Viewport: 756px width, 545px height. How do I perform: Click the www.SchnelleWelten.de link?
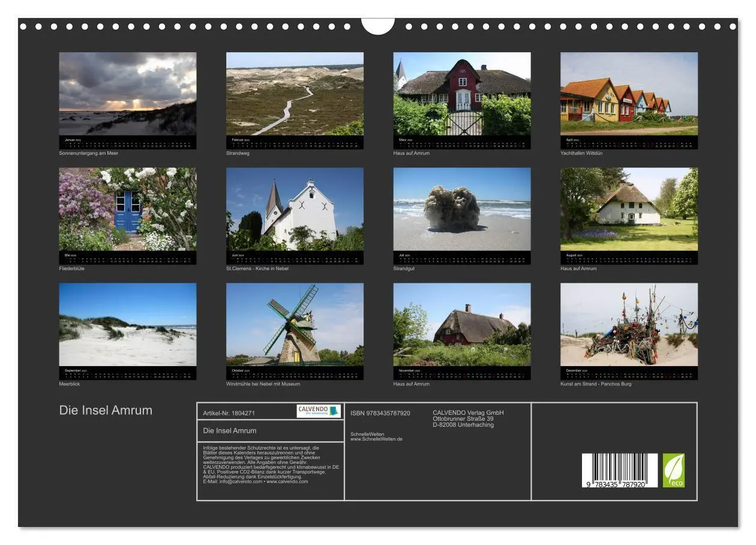[376, 439]
